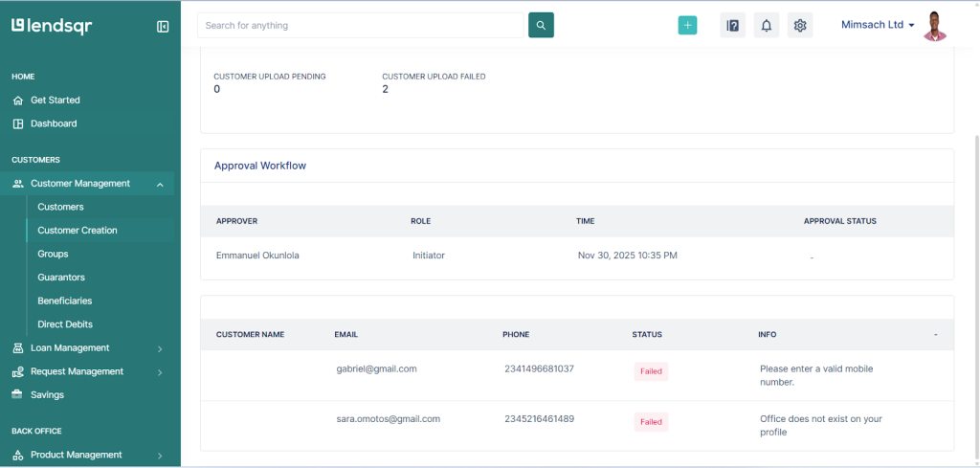Click the search magnifier button
The image size is (980, 468).
click(x=541, y=25)
